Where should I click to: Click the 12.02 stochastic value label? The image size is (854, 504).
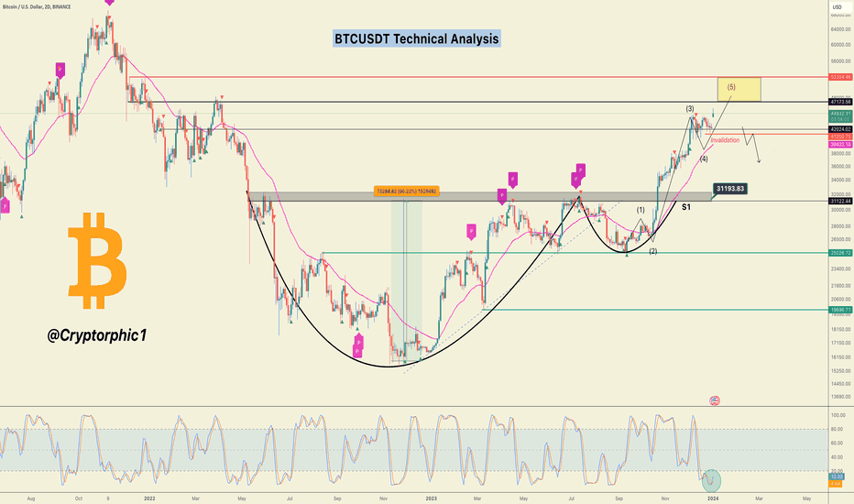coord(837,477)
